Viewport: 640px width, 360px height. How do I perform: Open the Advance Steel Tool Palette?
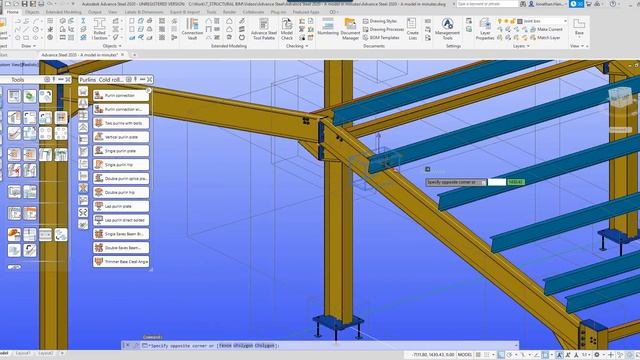coord(264,29)
